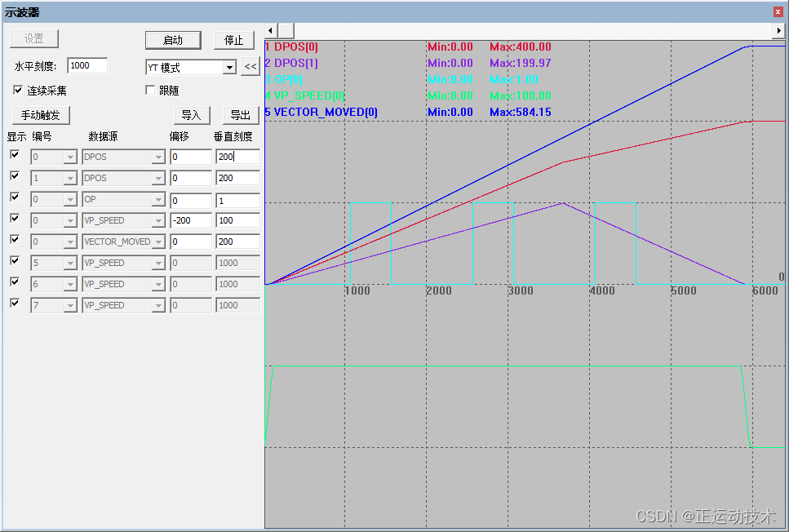Click the horizontal scrollbar thumb above the chart
789x532 pixels.
click(x=286, y=31)
